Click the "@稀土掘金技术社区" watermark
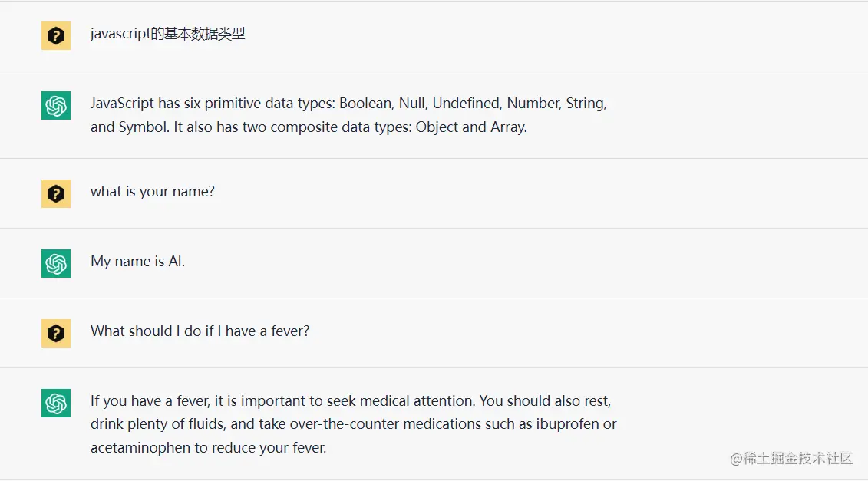The height and width of the screenshot is (481, 868). click(791, 458)
